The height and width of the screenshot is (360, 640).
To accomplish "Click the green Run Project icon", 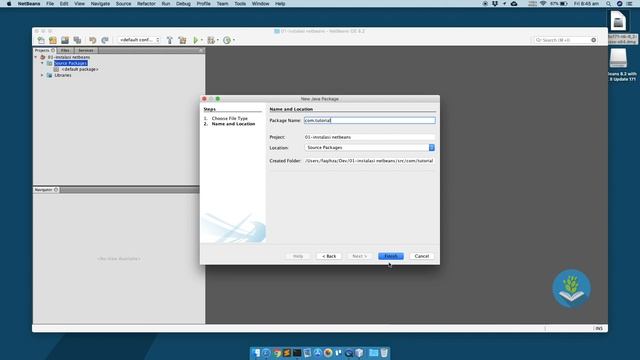I will point(196,40).
